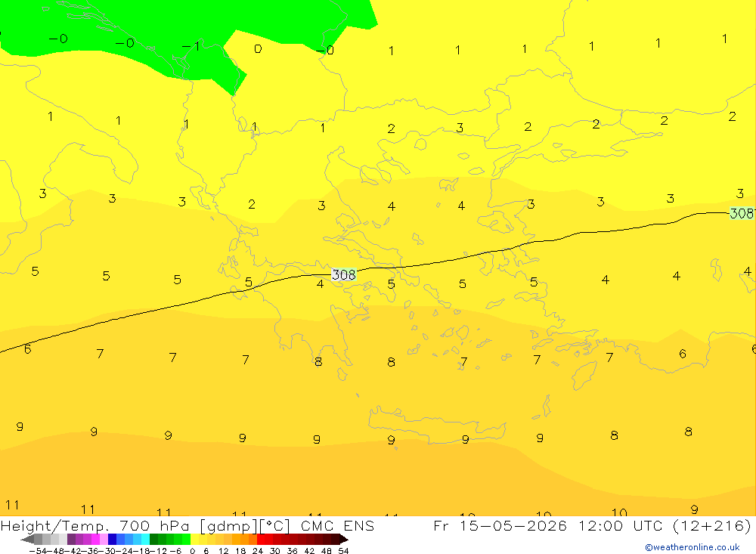The height and width of the screenshot is (554, 756).
Task: Click the -12 legend scale value
Action: 158,551
